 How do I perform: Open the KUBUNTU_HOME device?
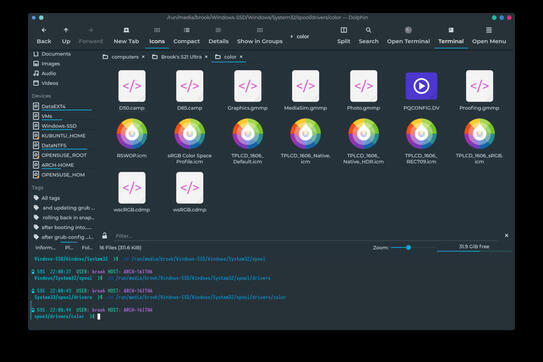tap(64, 136)
